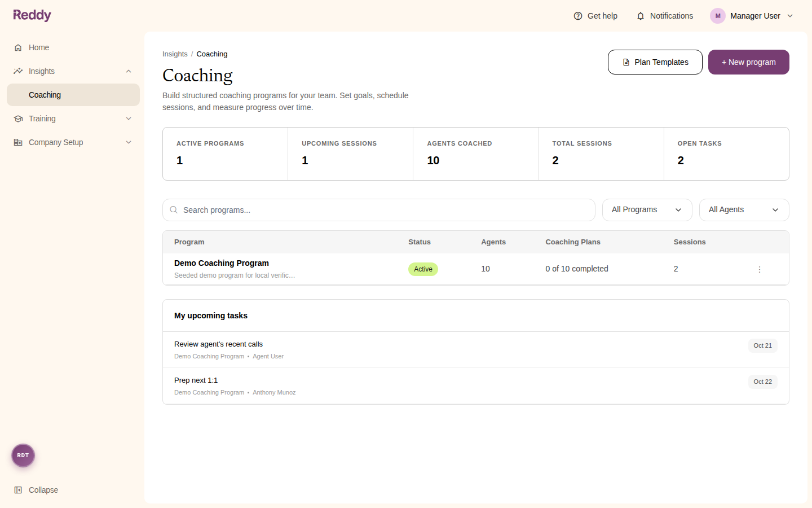The height and width of the screenshot is (508, 812).
Task: Click Collapse label in sidebar
Action: click(x=43, y=490)
